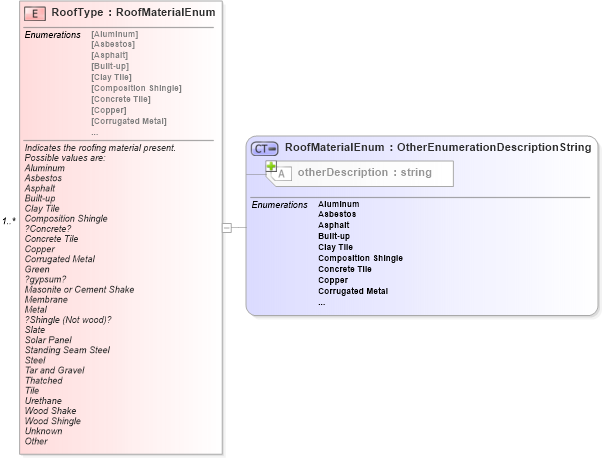Image resolution: width=603 pixels, height=458 pixels.
Task: Click the red E element icon
Action: [x=35, y=13]
